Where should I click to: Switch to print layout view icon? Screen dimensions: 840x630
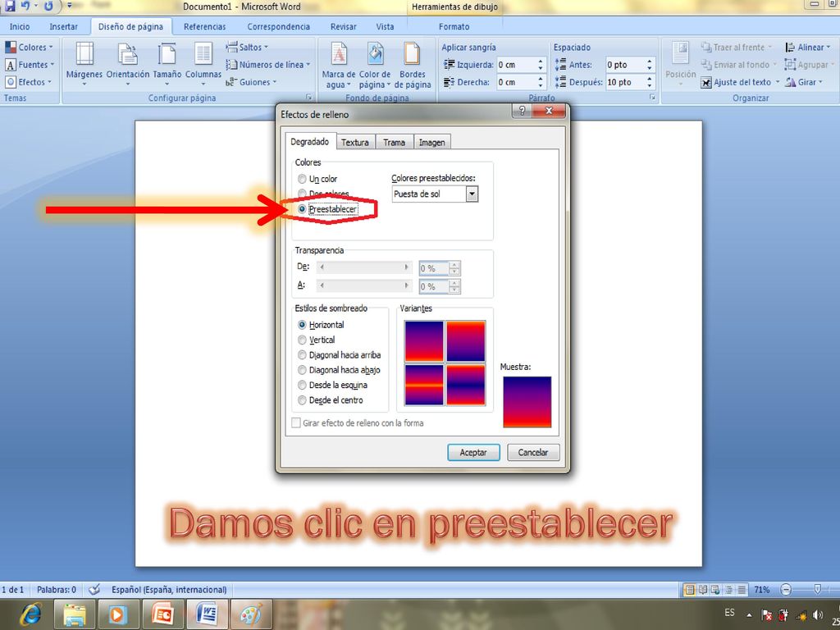690,590
